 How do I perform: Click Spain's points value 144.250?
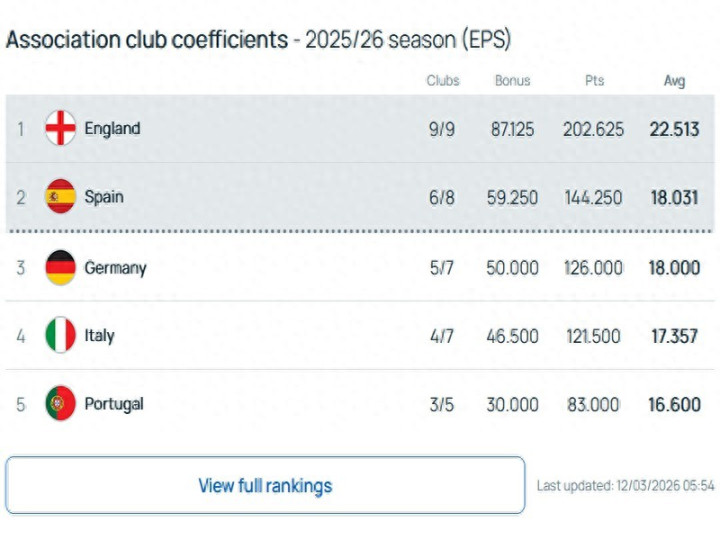[593, 197]
